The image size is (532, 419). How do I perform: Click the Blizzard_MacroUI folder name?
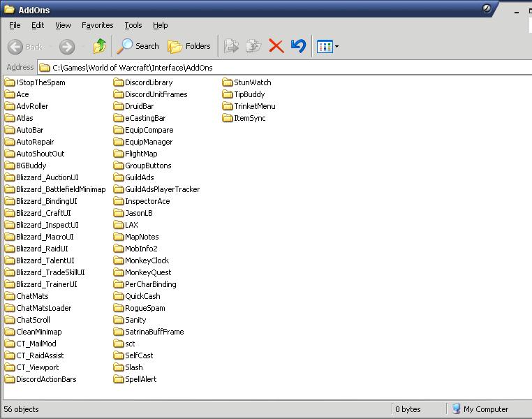pos(45,237)
